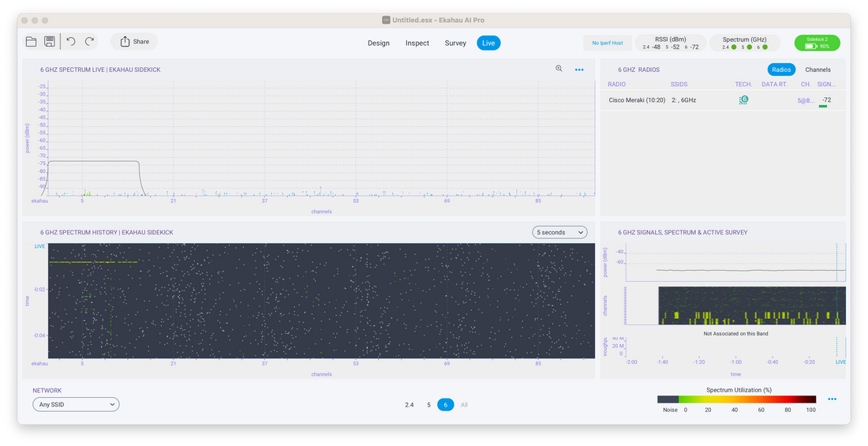Expand the Any SSID network dropdown
This screenshot has height=446, width=868.
[x=76, y=404]
